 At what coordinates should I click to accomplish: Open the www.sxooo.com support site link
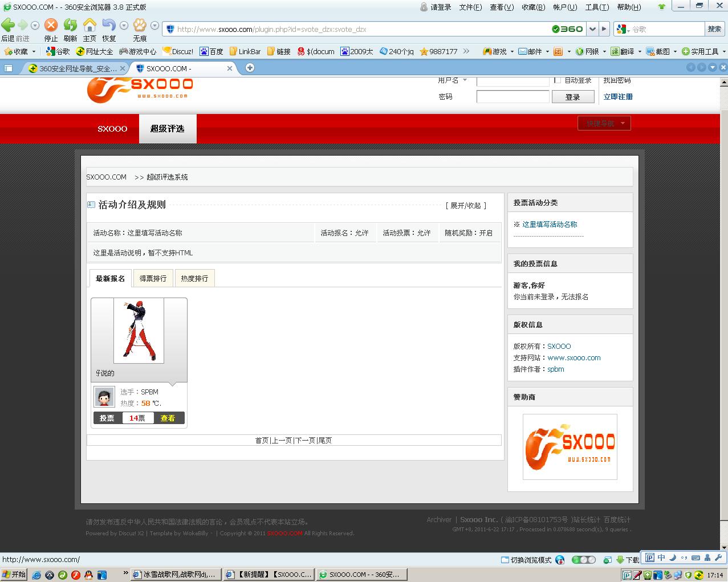[574, 357]
